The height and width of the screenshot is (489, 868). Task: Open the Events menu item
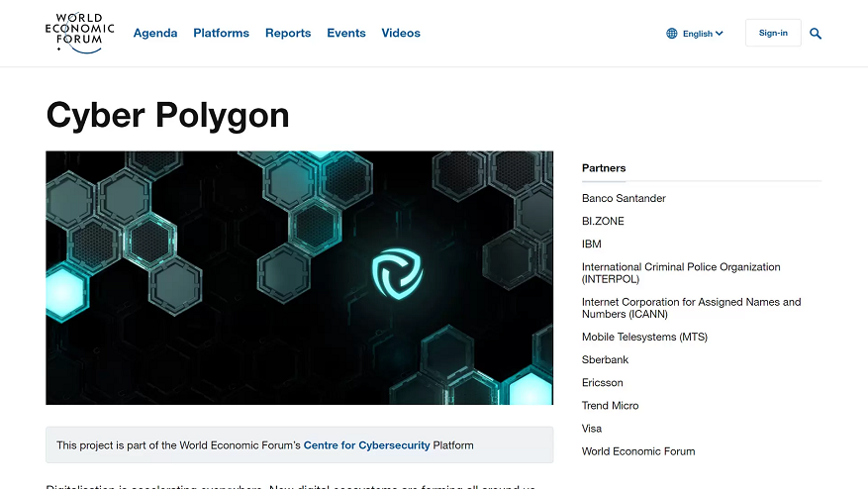[x=346, y=33]
